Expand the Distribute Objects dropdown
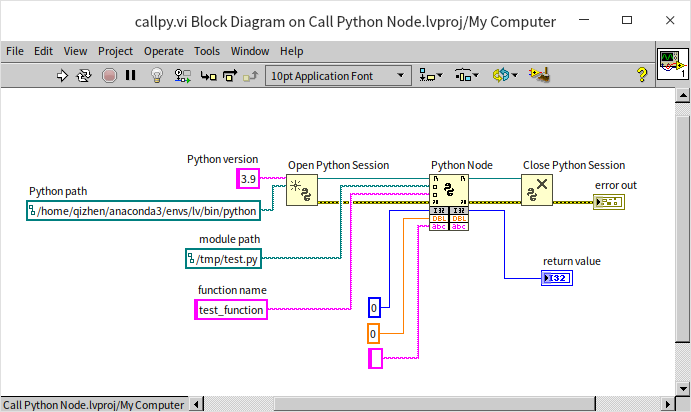Viewport: 691px width, 412px height. 467,75
